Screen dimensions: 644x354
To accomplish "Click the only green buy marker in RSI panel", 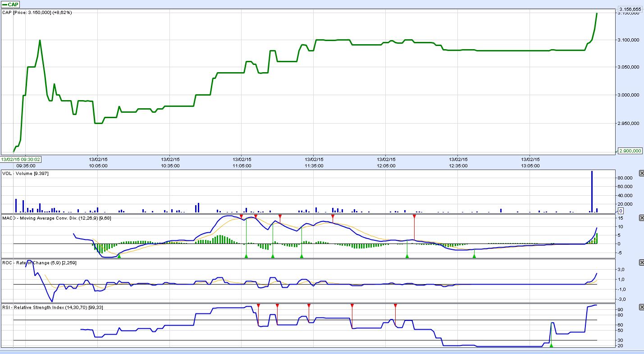I will tap(551, 345).
